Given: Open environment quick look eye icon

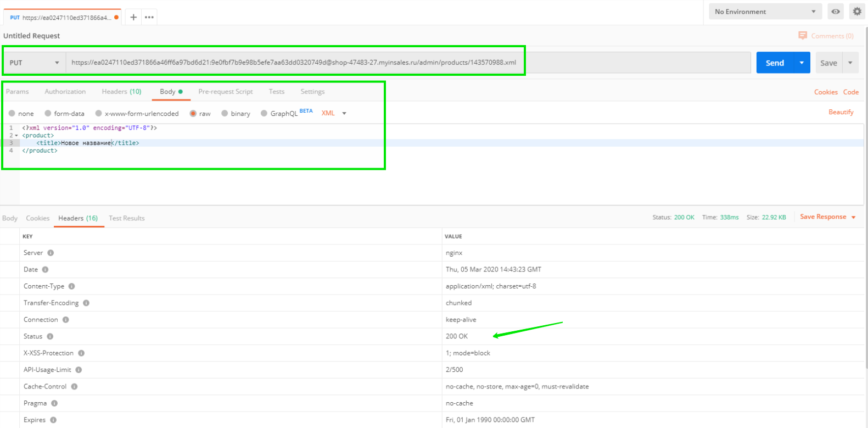Looking at the screenshot, I should [835, 12].
